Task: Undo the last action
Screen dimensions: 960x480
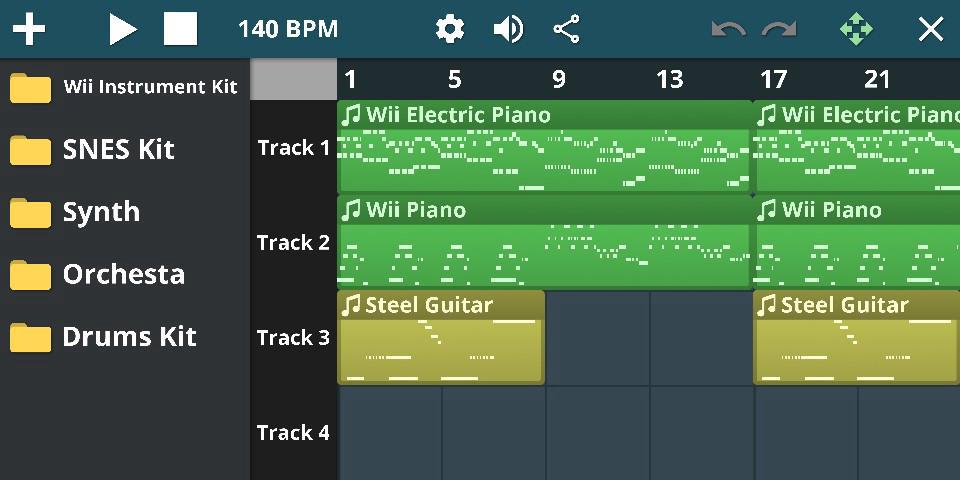Action: coord(728,29)
